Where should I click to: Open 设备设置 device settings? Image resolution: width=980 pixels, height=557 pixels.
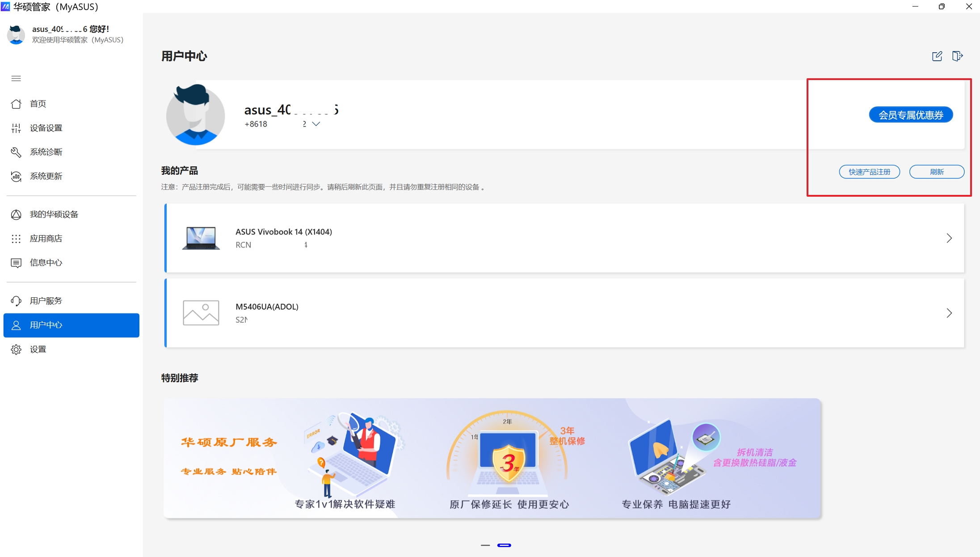[x=46, y=128]
